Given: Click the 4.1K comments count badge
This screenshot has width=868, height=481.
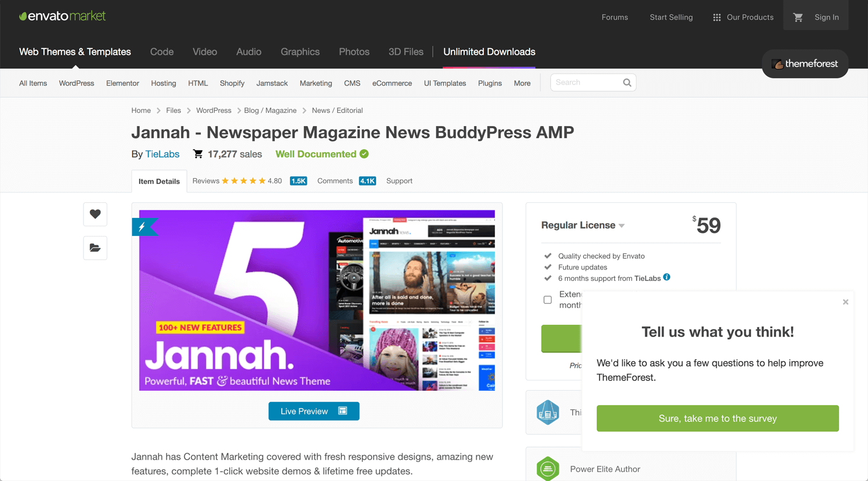Looking at the screenshot, I should pos(367,181).
